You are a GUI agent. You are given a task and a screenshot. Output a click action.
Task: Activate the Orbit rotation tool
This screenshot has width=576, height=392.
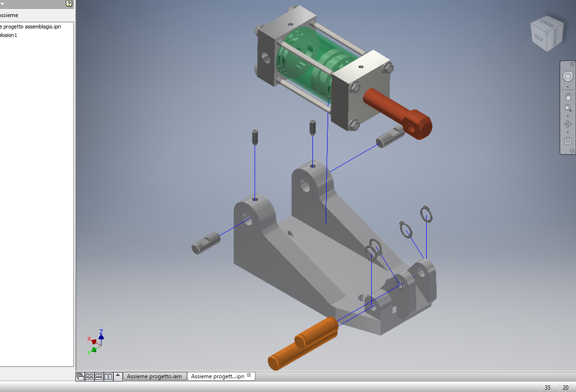(x=567, y=124)
